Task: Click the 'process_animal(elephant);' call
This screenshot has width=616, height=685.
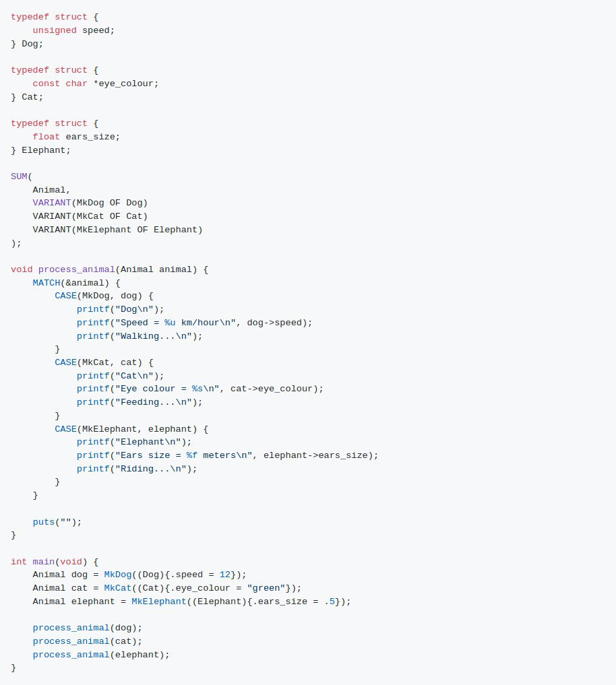Action: coord(101,655)
